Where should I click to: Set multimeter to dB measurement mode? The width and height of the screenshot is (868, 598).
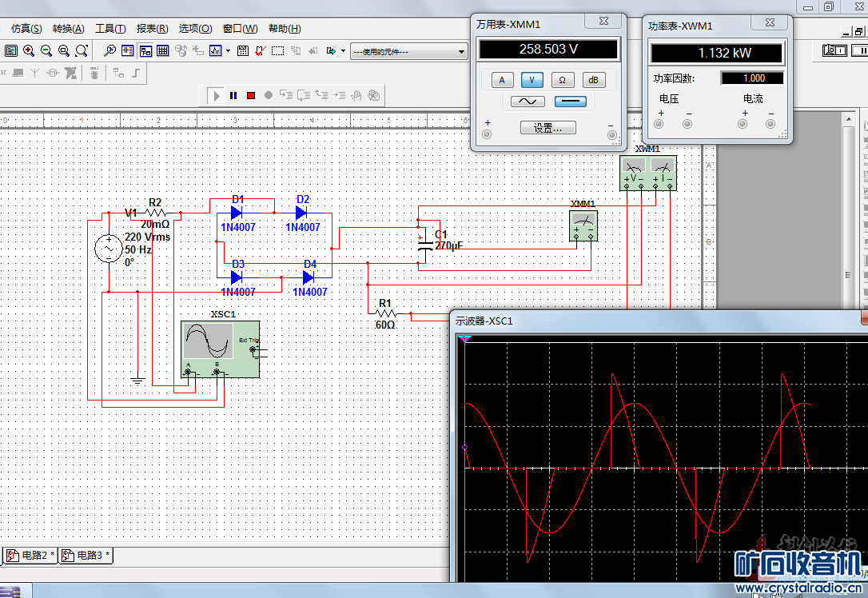(592, 80)
